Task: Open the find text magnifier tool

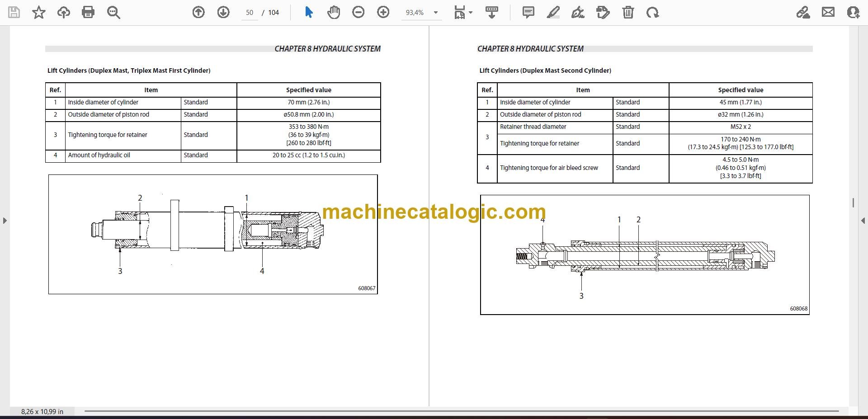Action: click(x=113, y=12)
